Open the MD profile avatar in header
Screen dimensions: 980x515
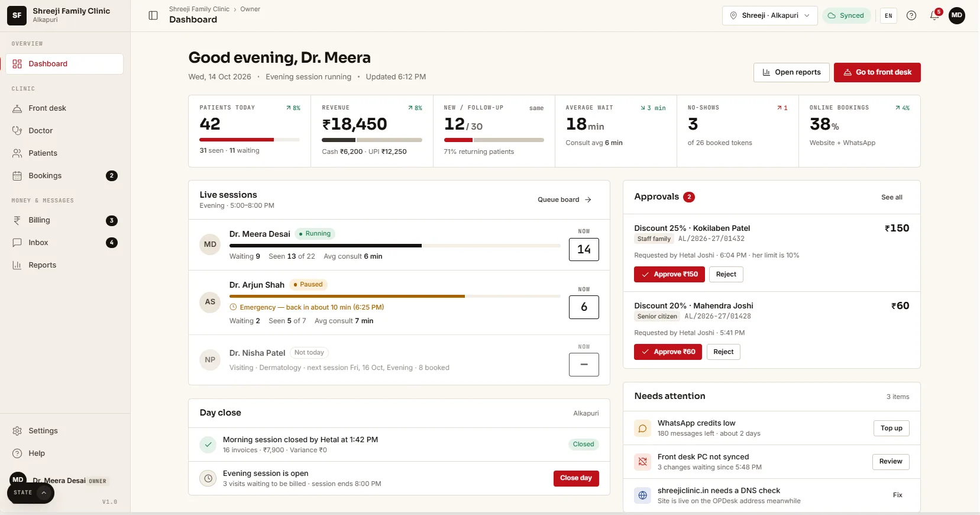[x=957, y=15]
